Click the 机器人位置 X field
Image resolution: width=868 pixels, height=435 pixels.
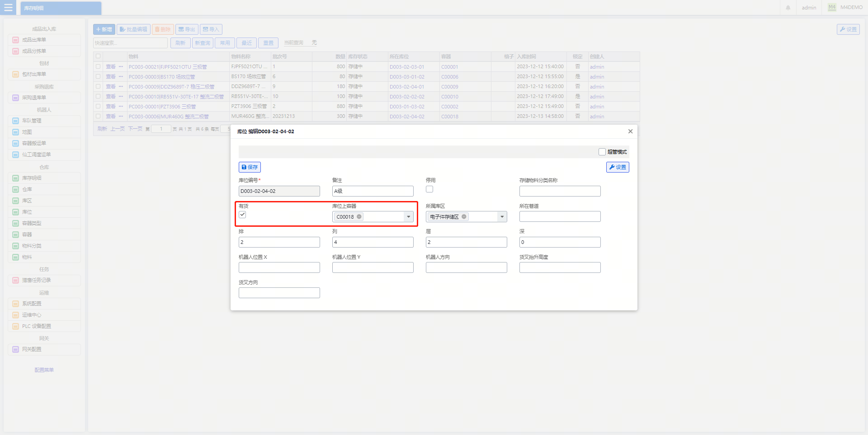tap(279, 267)
